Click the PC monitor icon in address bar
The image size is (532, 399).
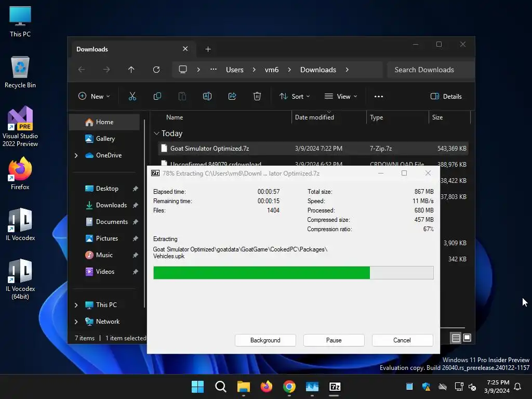(183, 70)
